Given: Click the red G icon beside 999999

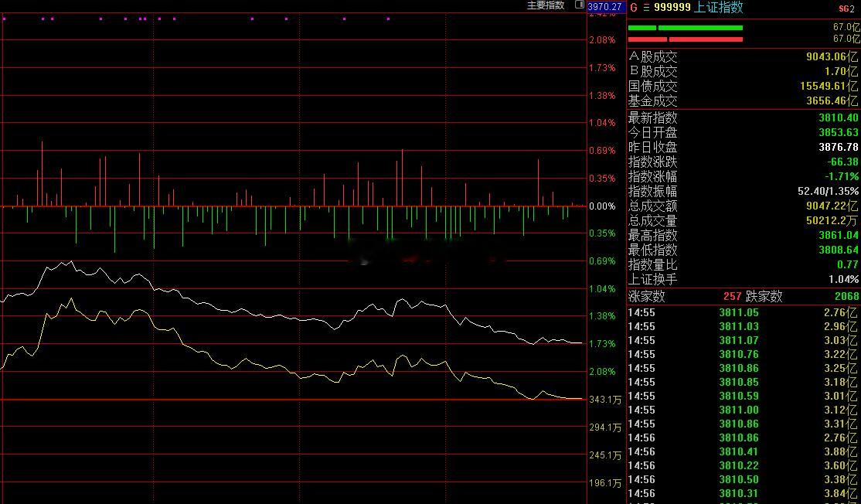Looking at the screenshot, I should [634, 7].
